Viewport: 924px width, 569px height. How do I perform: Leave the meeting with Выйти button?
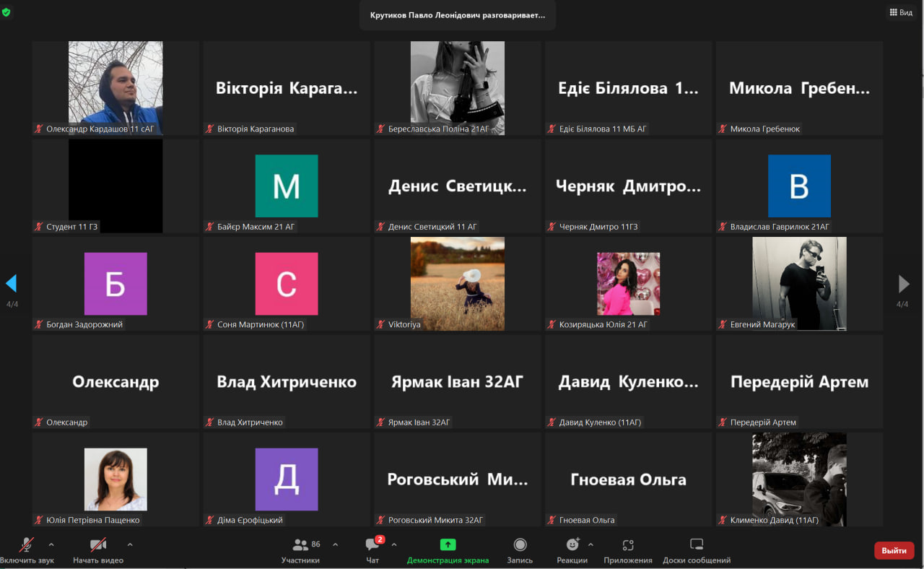894,550
